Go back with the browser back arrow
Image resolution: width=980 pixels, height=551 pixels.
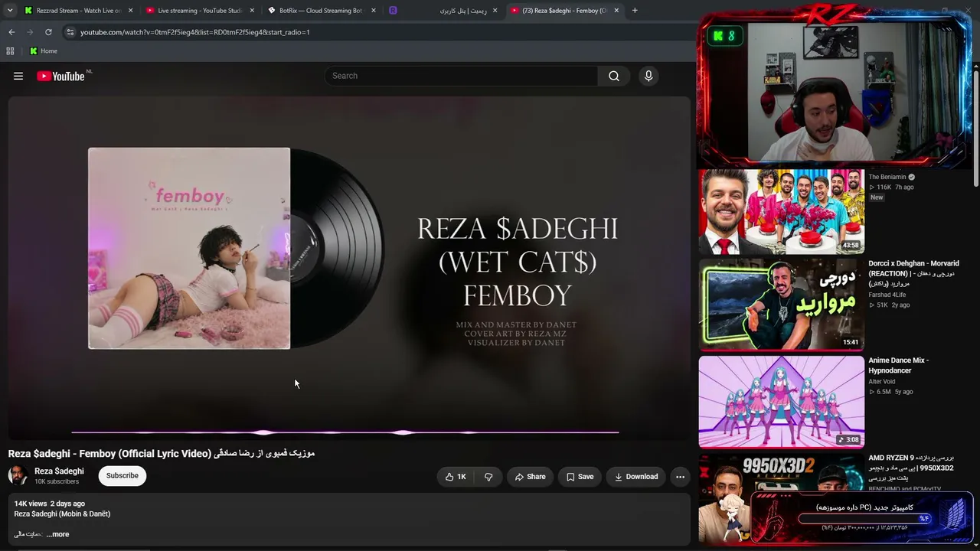coord(11,32)
